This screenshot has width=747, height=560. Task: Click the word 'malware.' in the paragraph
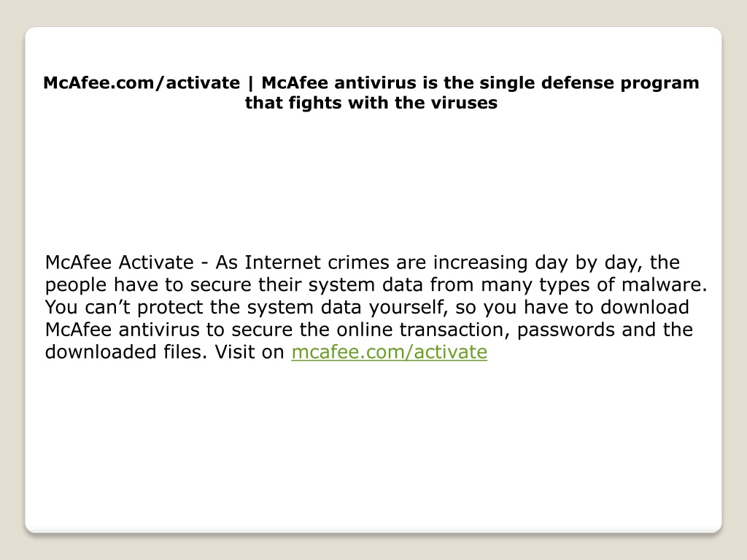pyautogui.click(x=665, y=285)
